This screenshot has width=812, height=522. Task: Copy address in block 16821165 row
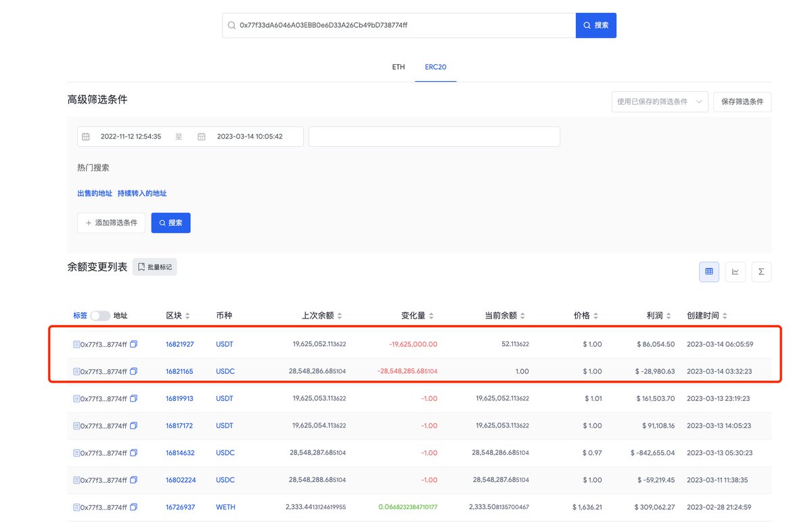(134, 371)
